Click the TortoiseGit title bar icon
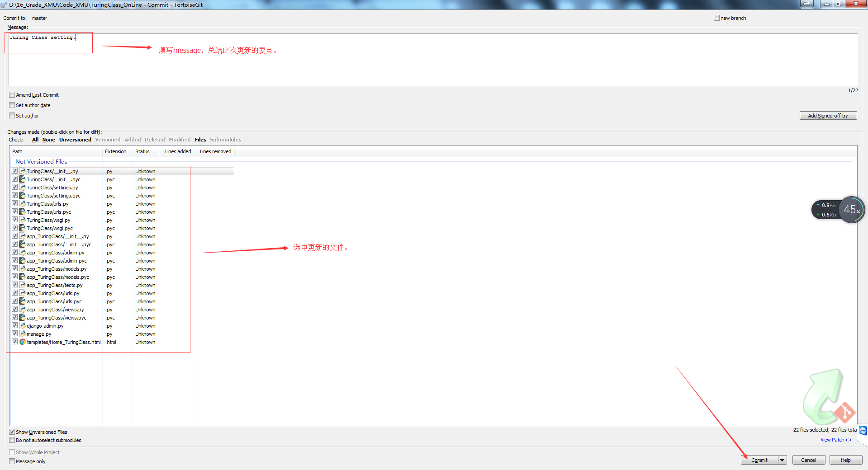Viewport: 868px width, 470px height. 4,5
